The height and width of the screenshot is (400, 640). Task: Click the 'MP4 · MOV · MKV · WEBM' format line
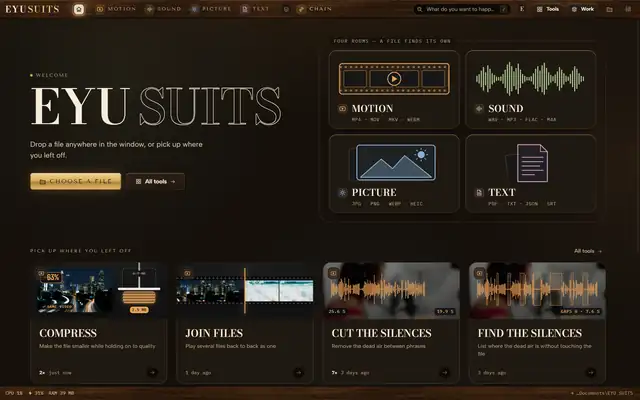tap(386, 120)
